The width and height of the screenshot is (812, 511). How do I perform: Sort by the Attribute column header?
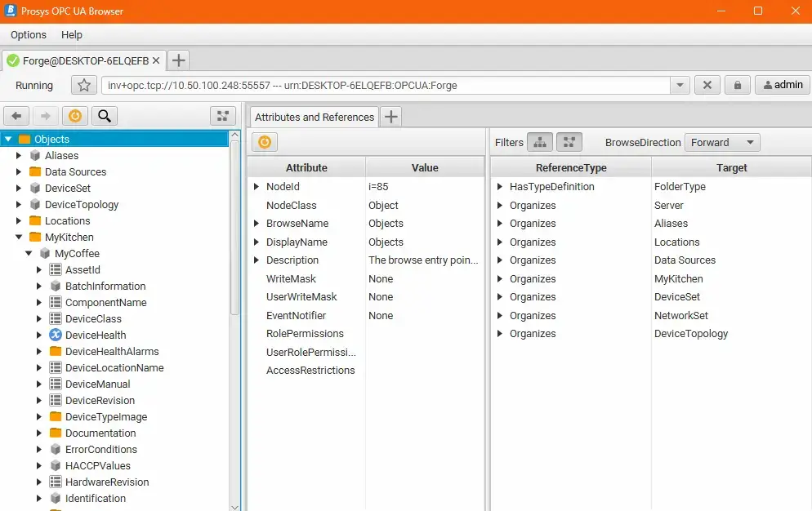[306, 167]
